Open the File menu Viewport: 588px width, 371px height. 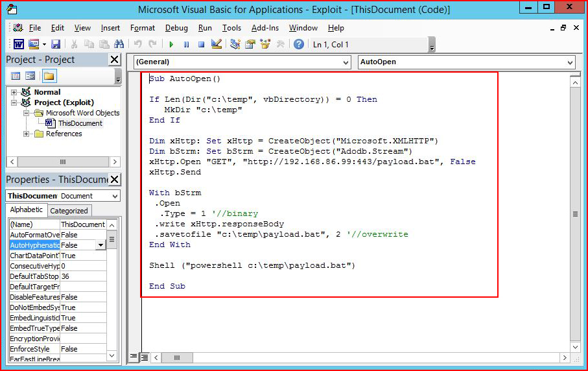pyautogui.click(x=35, y=28)
